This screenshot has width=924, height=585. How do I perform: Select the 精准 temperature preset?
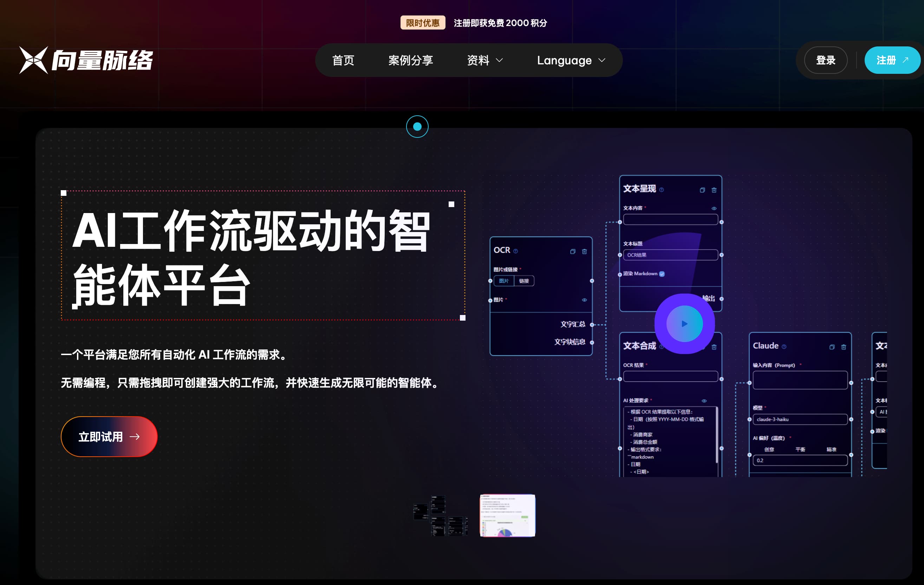point(831,449)
